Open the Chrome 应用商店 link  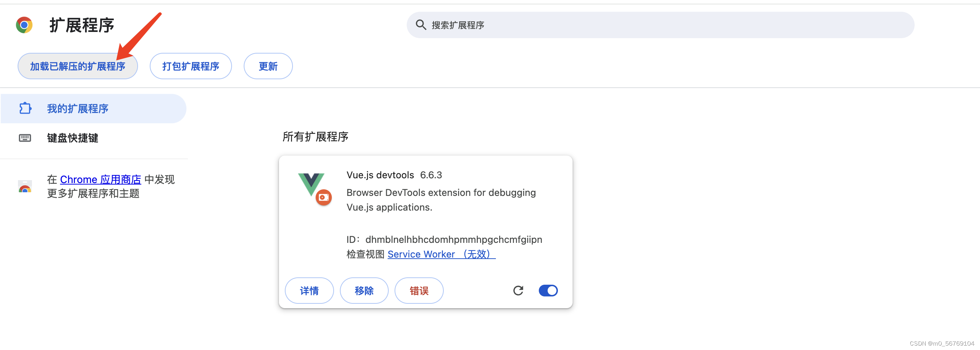pyautogui.click(x=101, y=179)
